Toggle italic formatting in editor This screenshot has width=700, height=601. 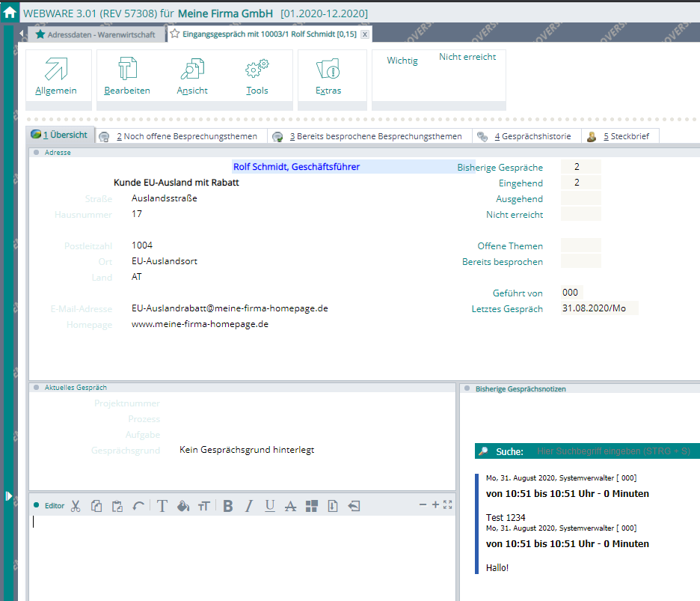[249, 506]
